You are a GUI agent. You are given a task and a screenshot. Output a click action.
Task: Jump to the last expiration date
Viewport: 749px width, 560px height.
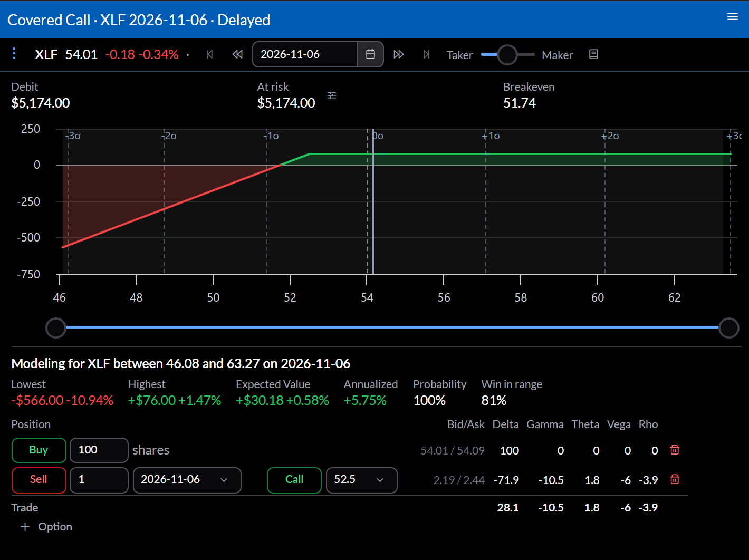coord(426,54)
